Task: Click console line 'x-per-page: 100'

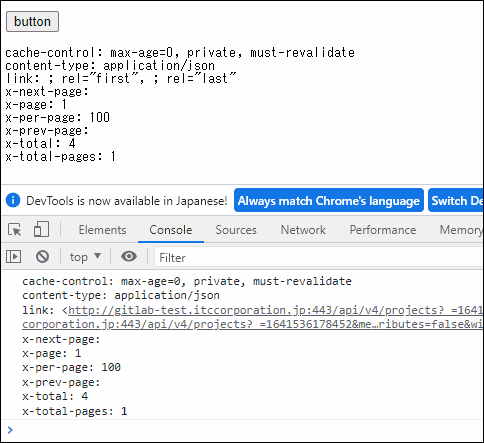Action: tap(71, 367)
